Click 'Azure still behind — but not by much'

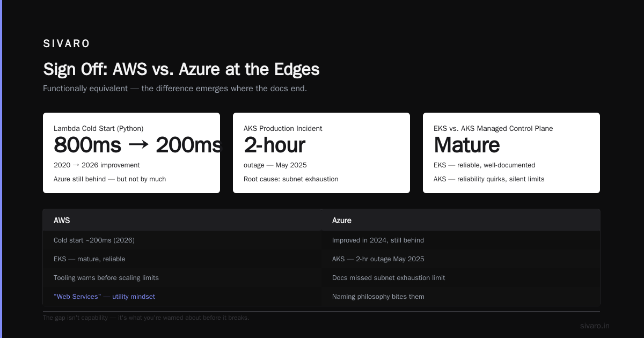110,179
